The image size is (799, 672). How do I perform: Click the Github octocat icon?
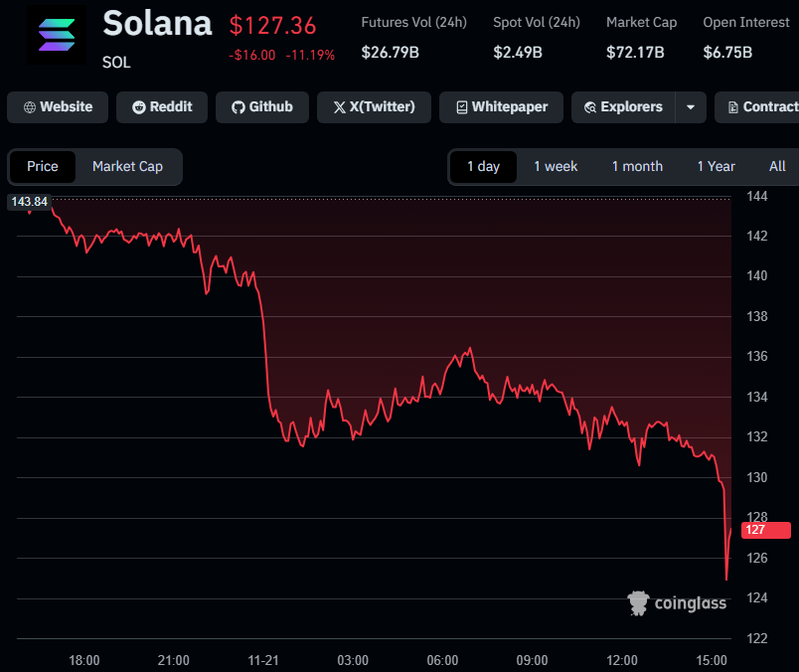239,107
